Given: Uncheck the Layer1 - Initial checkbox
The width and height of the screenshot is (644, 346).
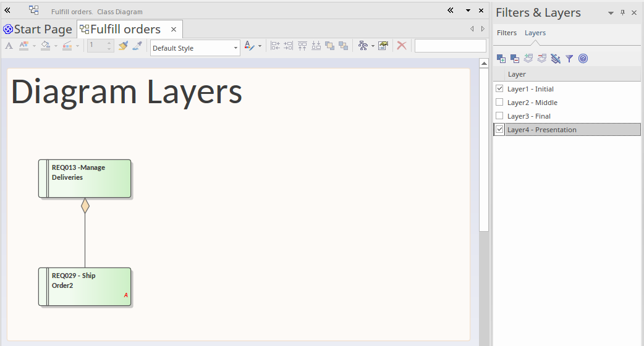Looking at the screenshot, I should click(x=500, y=89).
